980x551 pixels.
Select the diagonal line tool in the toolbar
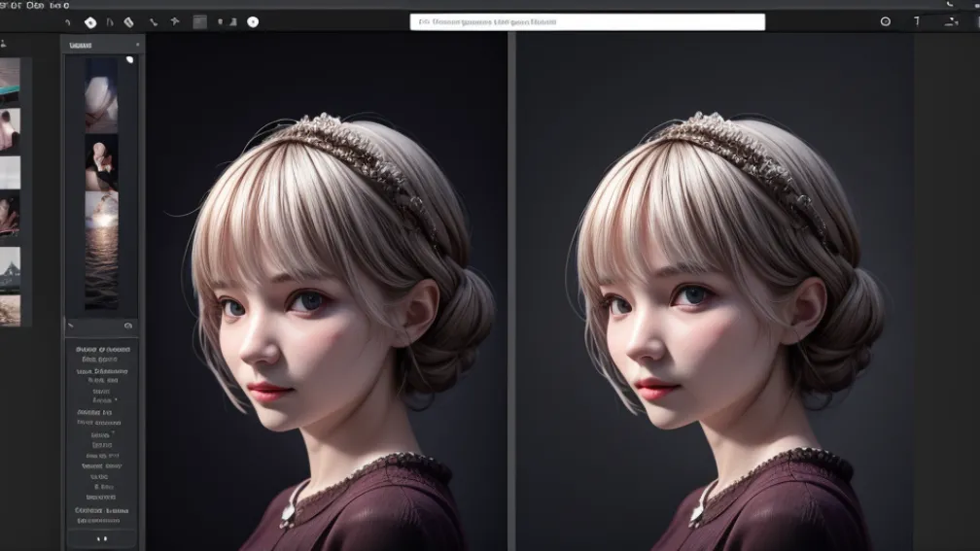154,21
